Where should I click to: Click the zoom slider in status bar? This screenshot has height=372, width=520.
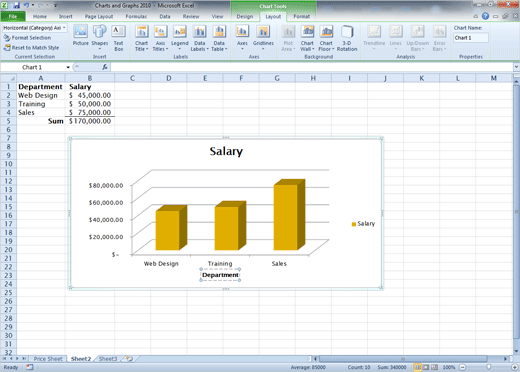[x=488, y=367]
